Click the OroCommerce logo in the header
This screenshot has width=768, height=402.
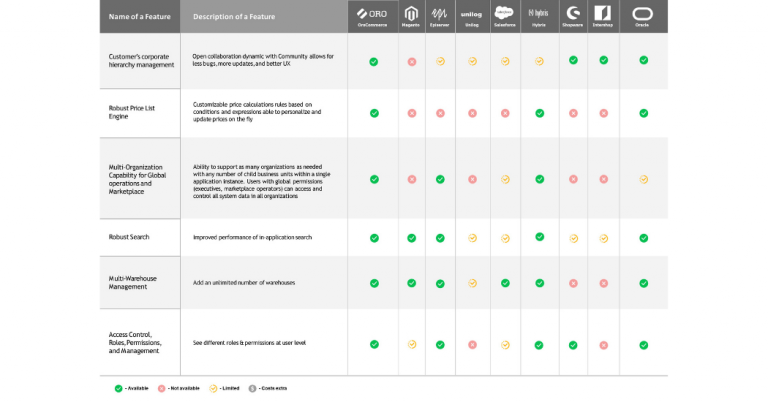[x=373, y=15]
